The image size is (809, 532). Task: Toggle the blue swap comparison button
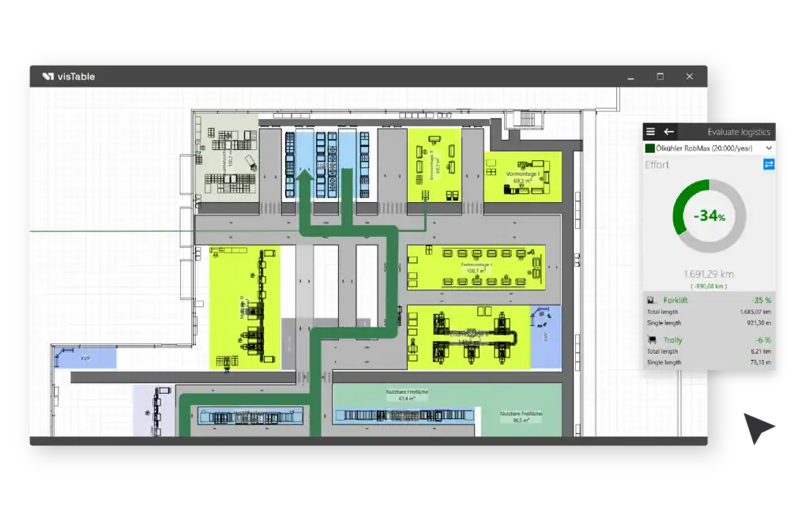click(768, 164)
